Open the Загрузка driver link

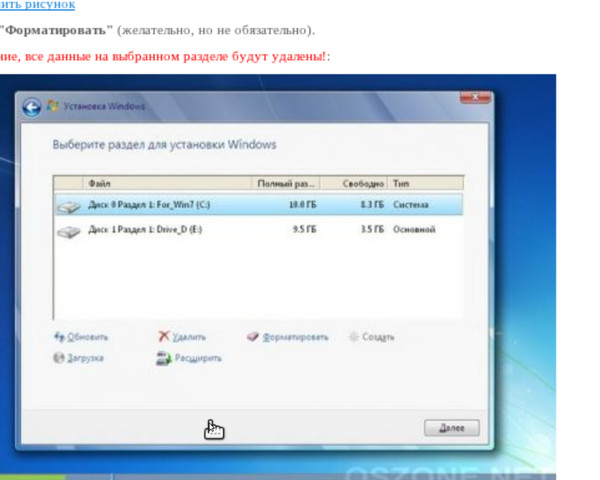[85, 358]
